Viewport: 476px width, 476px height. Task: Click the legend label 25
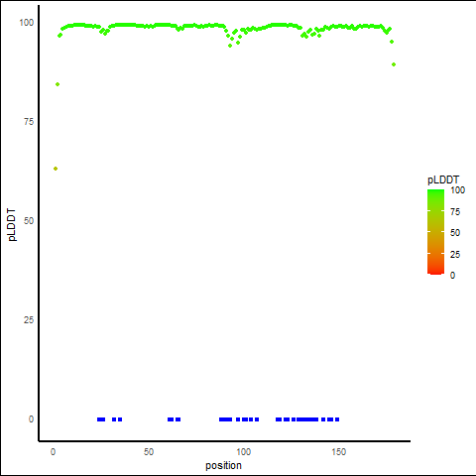click(x=455, y=255)
